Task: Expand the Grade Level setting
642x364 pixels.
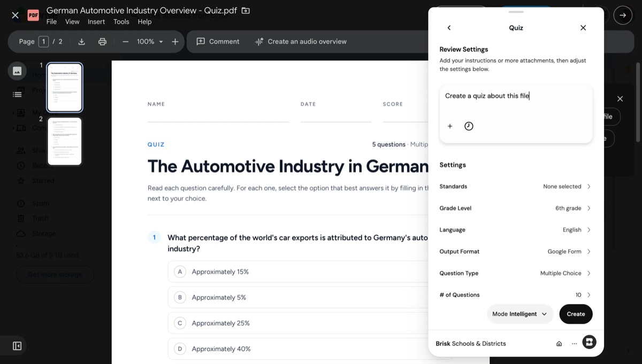Action: click(515, 208)
